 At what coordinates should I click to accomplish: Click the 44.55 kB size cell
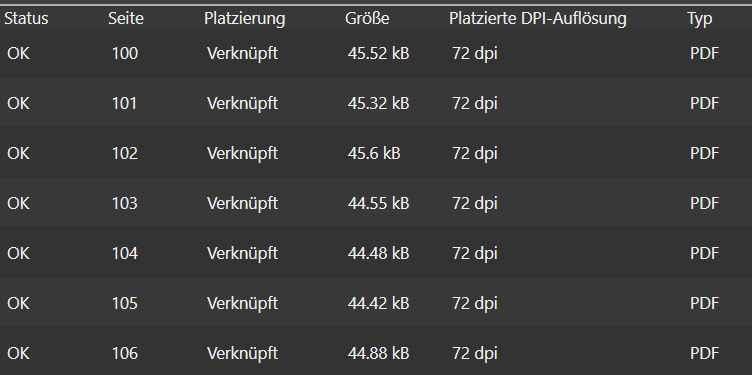[x=378, y=203]
